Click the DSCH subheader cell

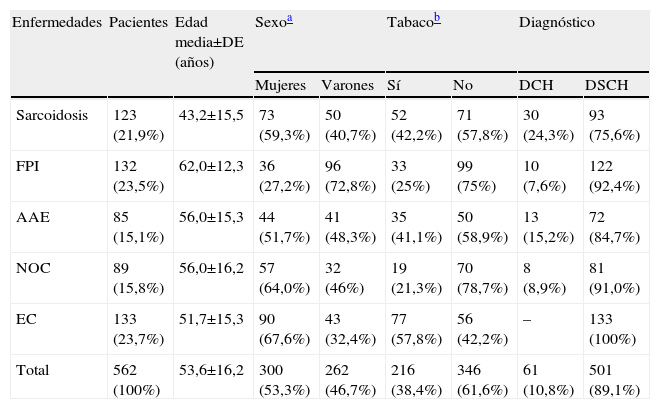click(606, 86)
